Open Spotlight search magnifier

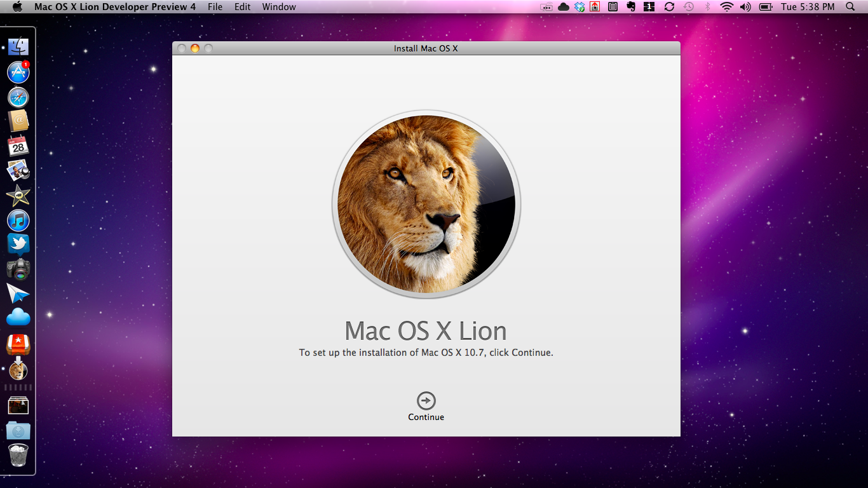click(851, 7)
